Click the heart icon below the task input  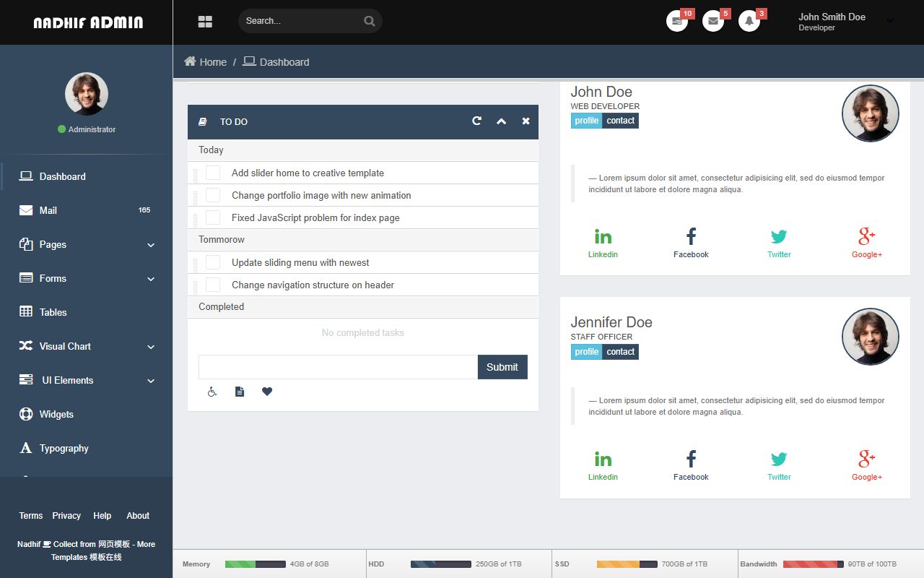(267, 392)
